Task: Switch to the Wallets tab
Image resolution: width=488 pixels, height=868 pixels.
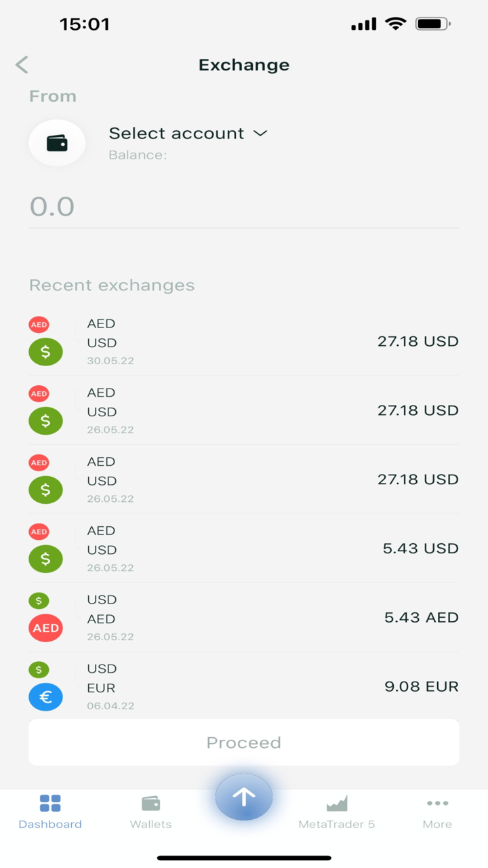Action: (150, 825)
